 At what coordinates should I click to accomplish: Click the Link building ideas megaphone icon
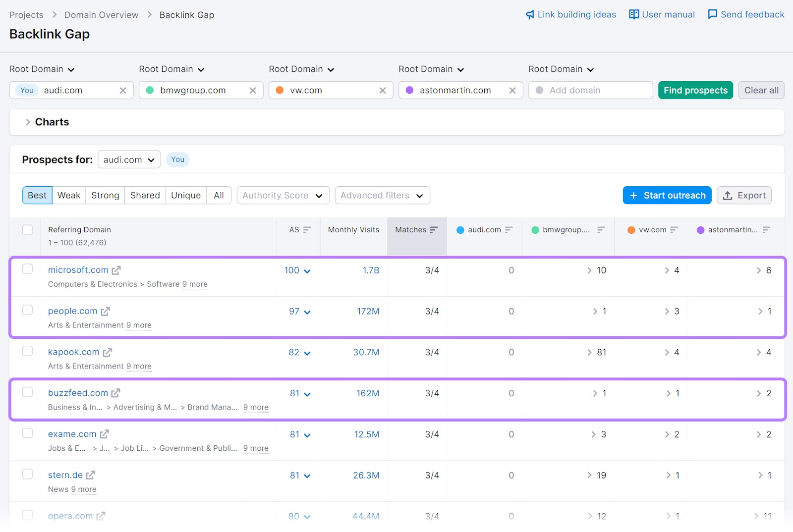tap(530, 14)
